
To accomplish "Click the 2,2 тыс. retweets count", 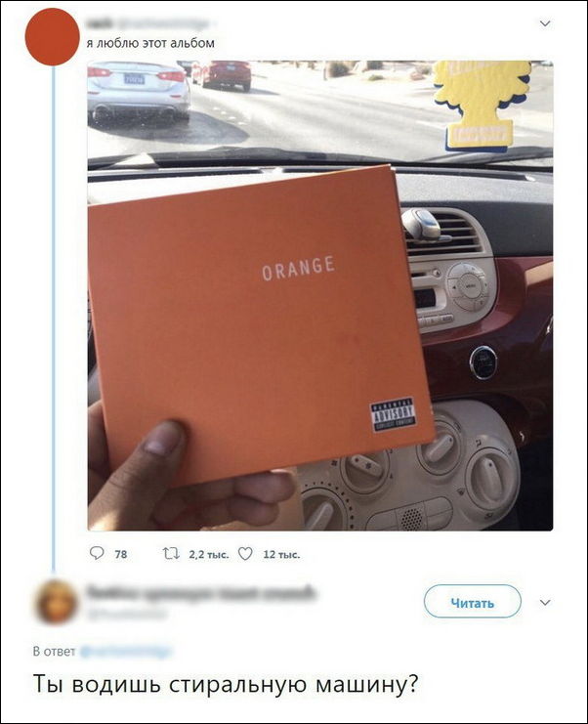I will 209,555.
